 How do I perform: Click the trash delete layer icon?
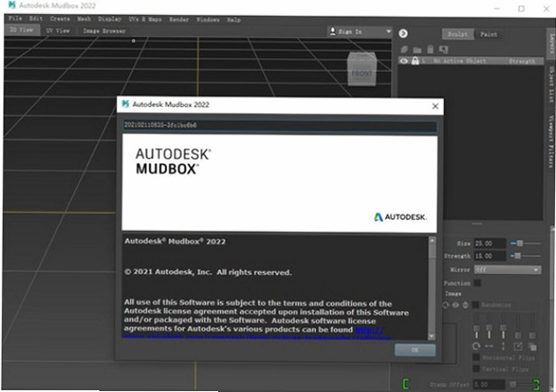[x=430, y=49]
